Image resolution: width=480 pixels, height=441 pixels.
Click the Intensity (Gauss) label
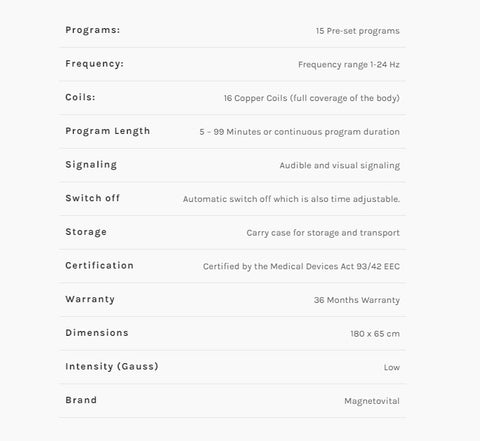click(x=112, y=366)
